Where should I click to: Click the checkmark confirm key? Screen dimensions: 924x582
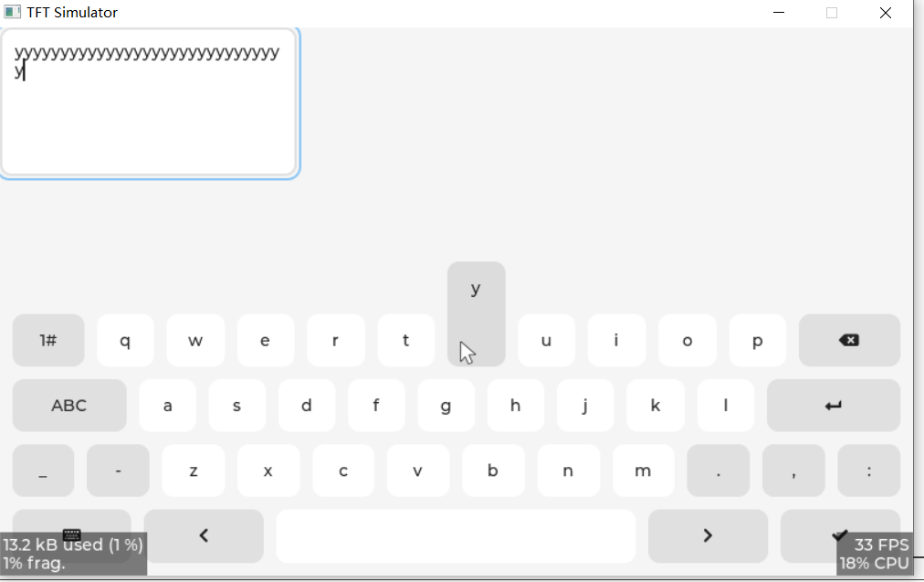click(840, 535)
